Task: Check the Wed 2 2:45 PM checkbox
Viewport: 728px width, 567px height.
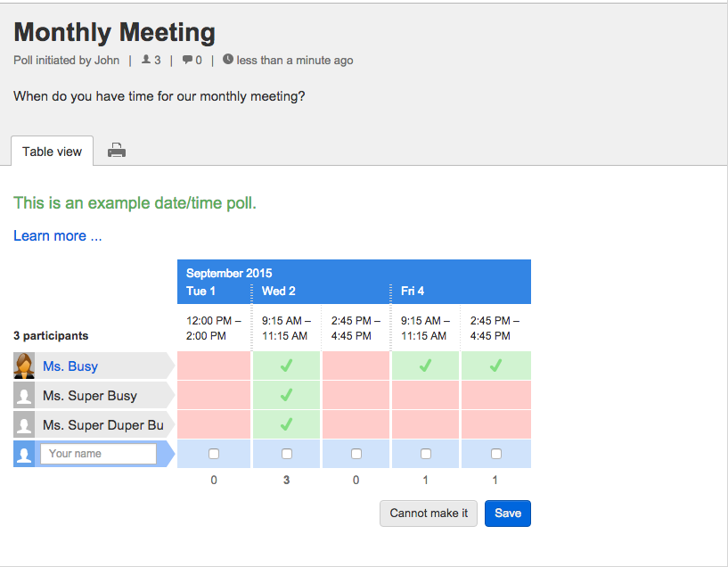Action: coord(356,454)
